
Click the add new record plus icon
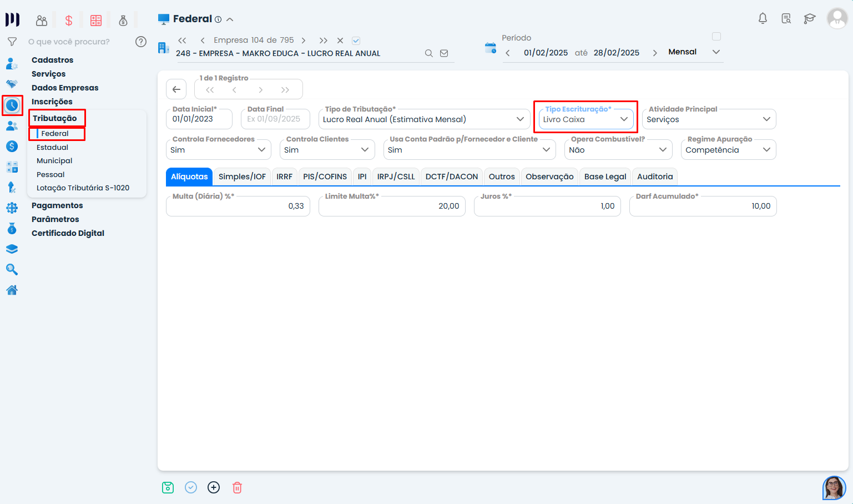pyautogui.click(x=214, y=487)
